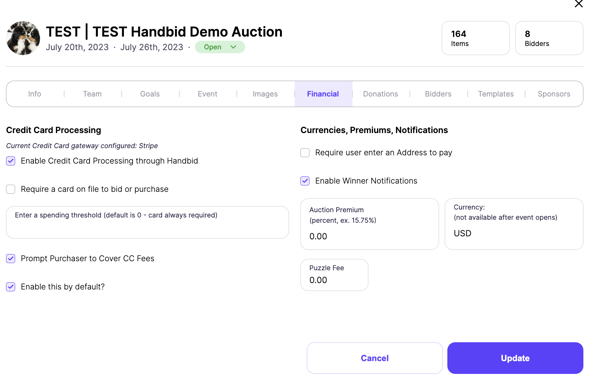Open the auction status Open dropdown

point(220,47)
